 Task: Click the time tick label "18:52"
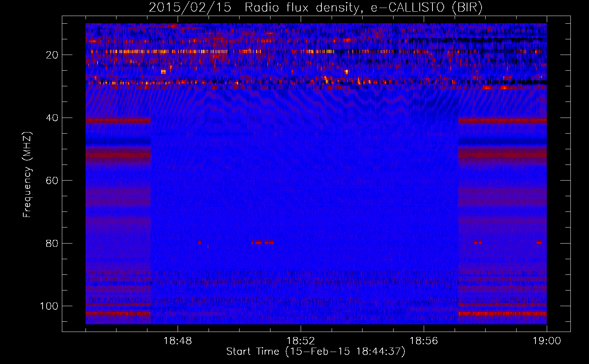301,341
